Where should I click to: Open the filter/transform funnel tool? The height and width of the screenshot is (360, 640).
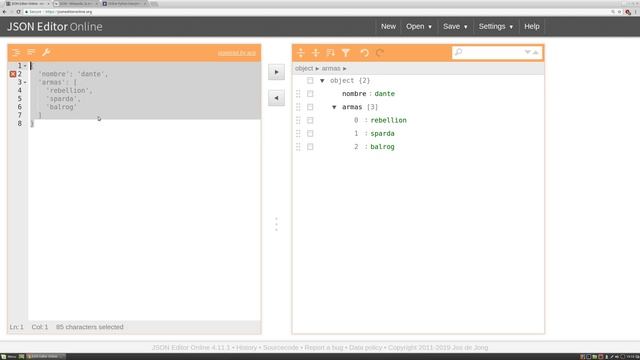click(x=346, y=53)
